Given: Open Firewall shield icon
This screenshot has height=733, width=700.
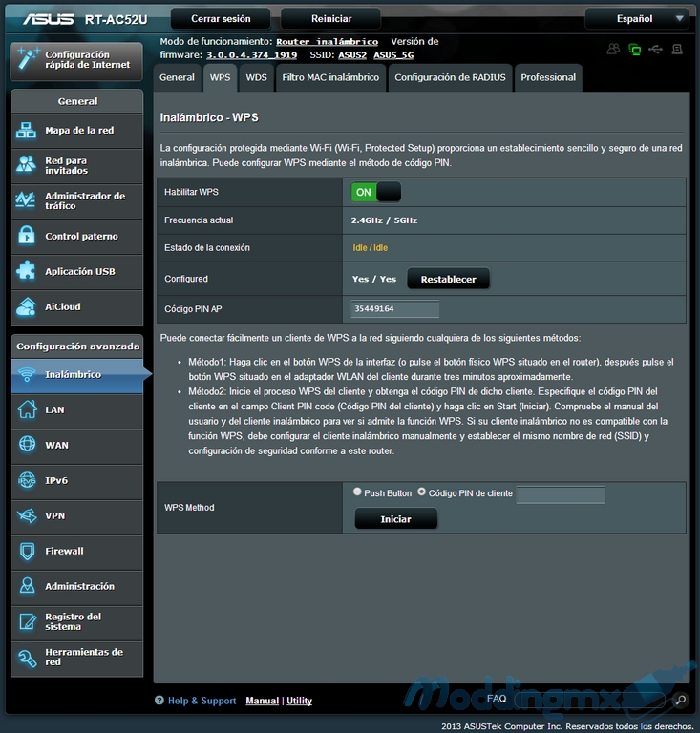Looking at the screenshot, I should (x=27, y=551).
